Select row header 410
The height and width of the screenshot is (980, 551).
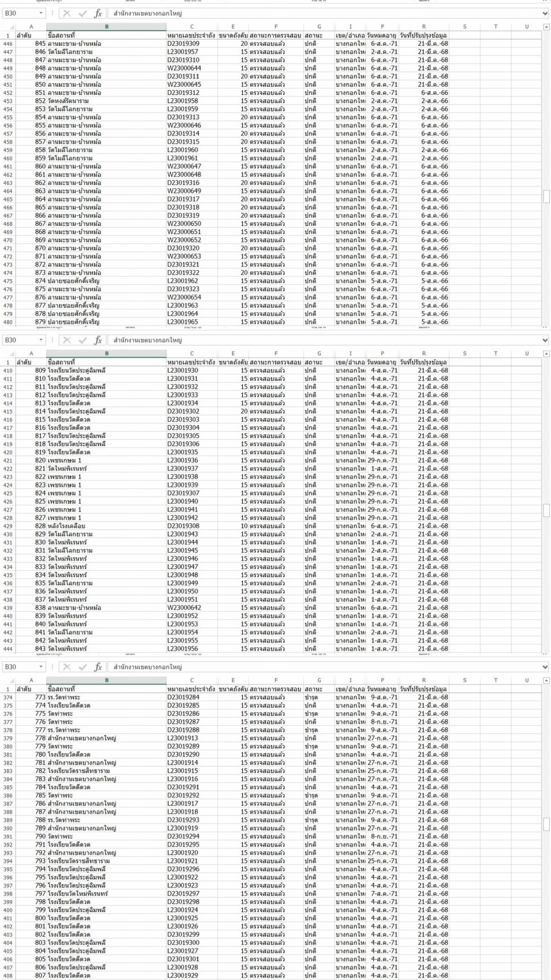[x=7, y=371]
